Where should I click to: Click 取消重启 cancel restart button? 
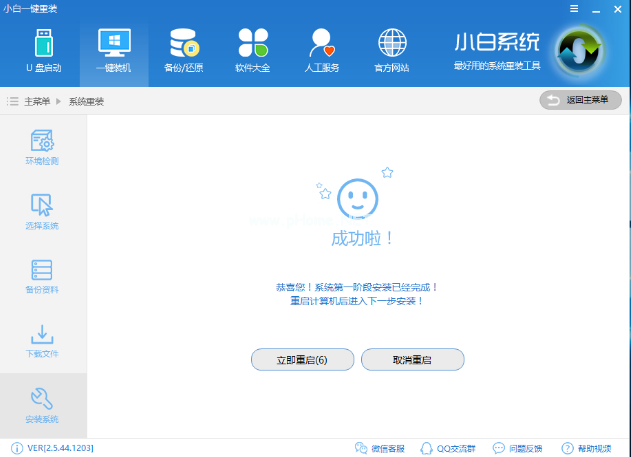pyautogui.click(x=412, y=360)
